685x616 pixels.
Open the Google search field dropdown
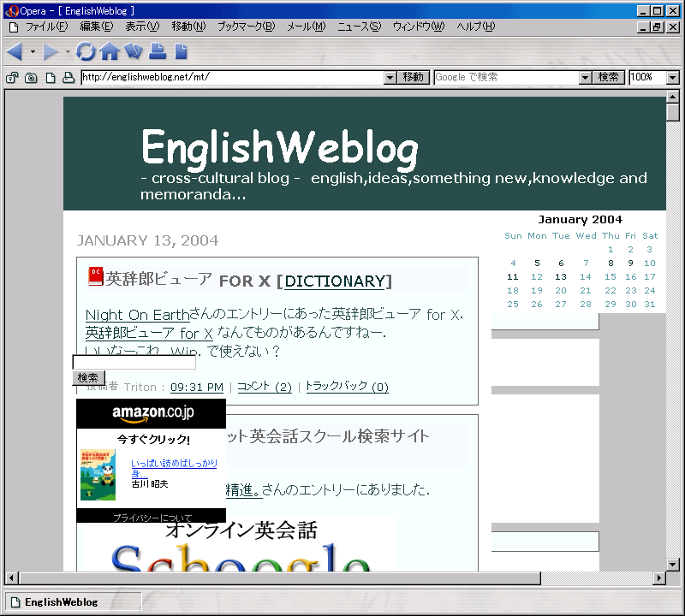click(x=586, y=78)
